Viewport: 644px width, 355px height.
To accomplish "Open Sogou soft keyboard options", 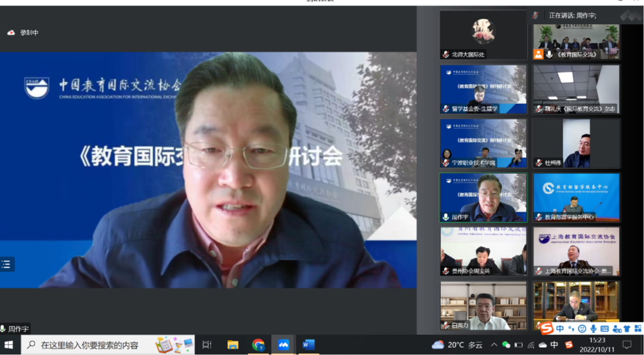I will point(604,329).
